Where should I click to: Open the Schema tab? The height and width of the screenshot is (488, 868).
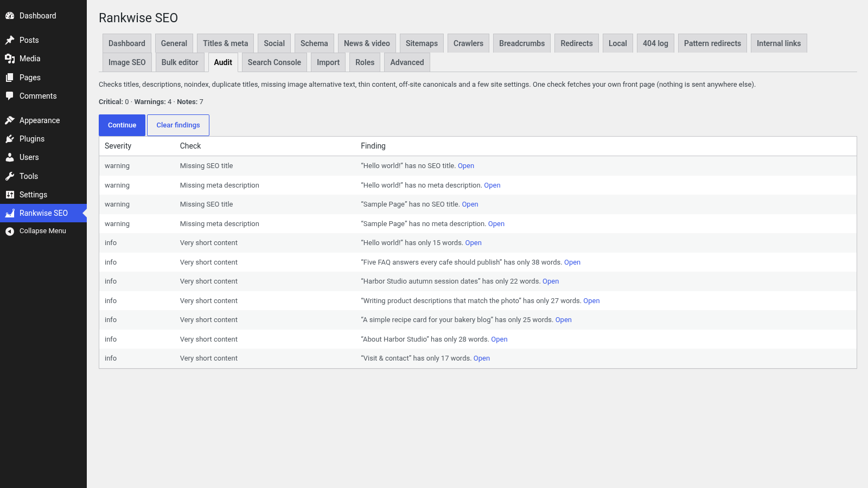pos(314,43)
